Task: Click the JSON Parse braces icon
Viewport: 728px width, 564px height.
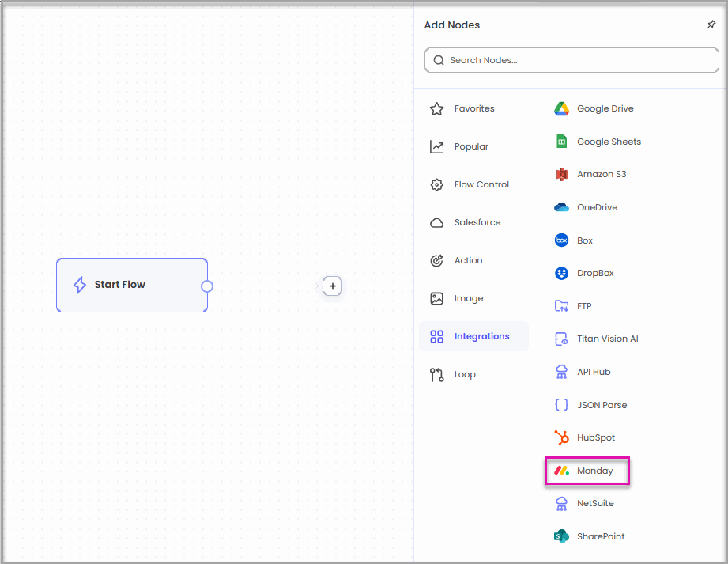Action: coord(561,405)
